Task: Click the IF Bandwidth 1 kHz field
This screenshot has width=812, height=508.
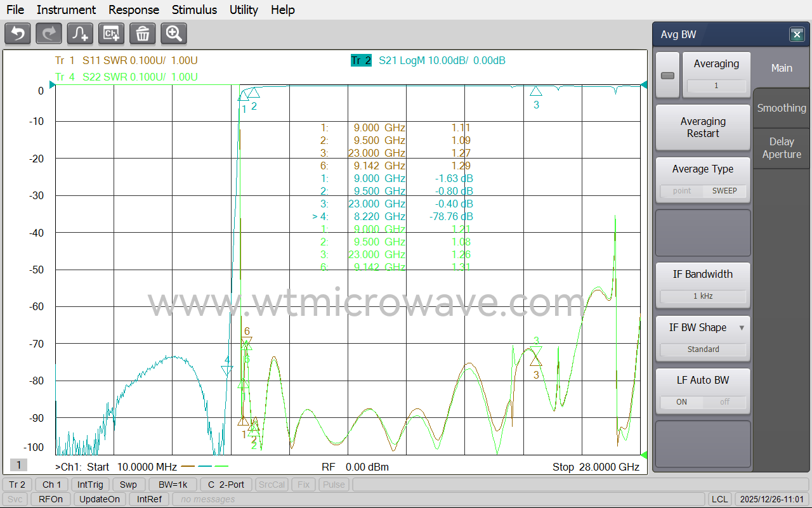Action: coord(703,296)
